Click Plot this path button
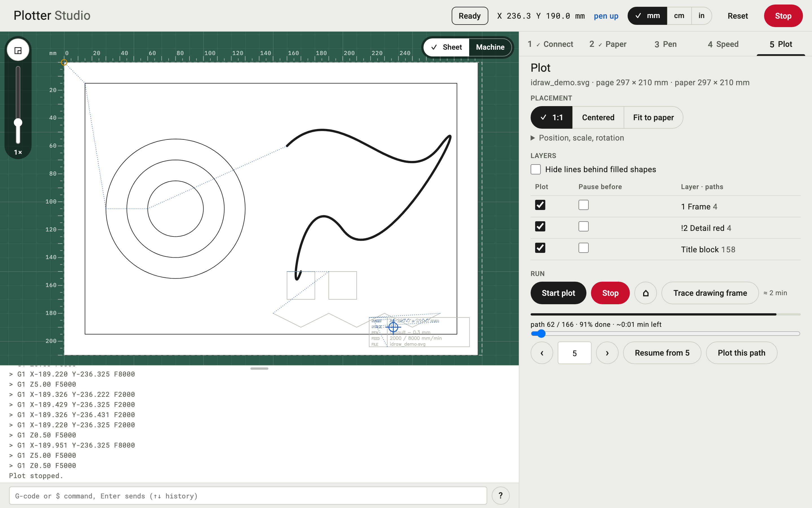The image size is (812, 508). click(x=742, y=353)
